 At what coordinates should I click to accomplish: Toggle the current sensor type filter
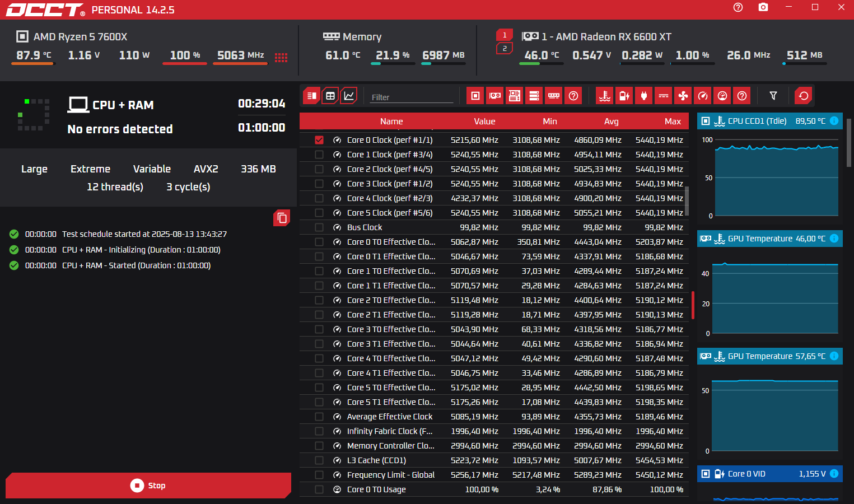(664, 96)
